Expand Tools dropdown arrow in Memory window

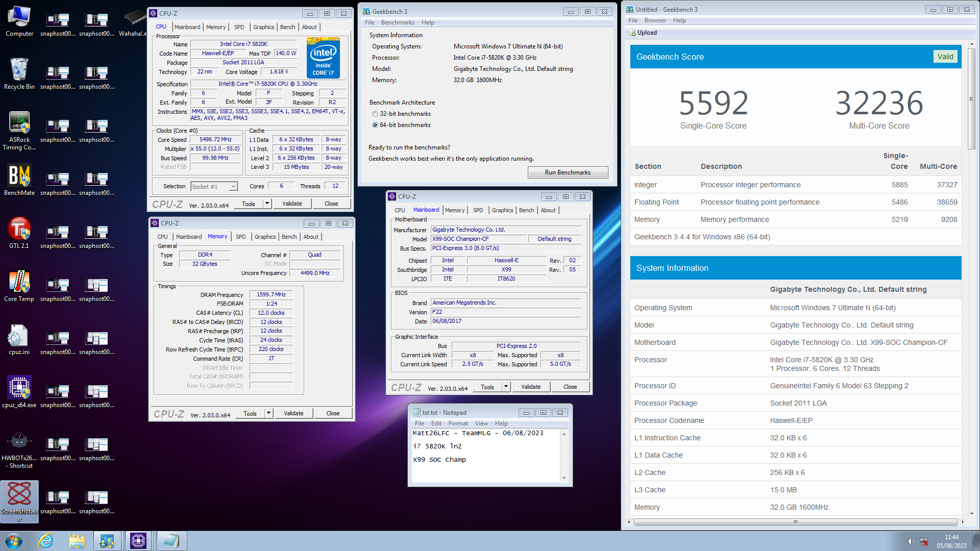[268, 413]
